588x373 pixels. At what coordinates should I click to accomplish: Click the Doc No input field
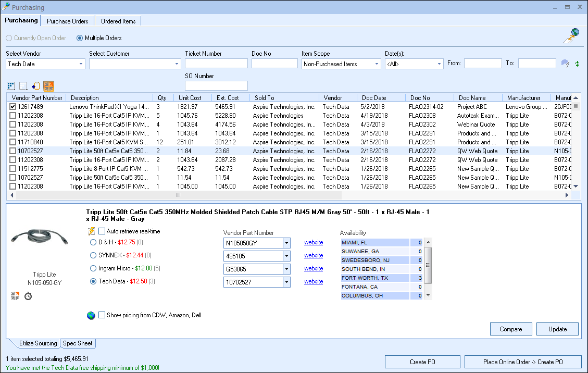(274, 64)
